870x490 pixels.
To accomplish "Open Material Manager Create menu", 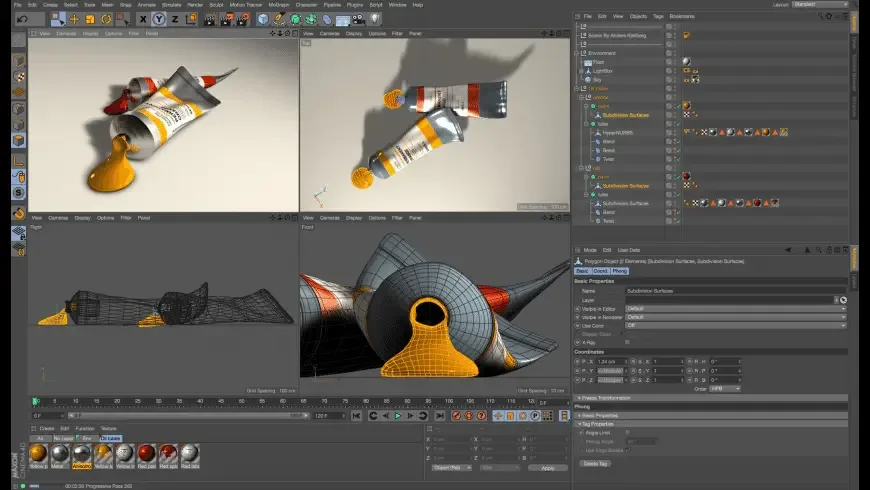I will click(x=47, y=428).
